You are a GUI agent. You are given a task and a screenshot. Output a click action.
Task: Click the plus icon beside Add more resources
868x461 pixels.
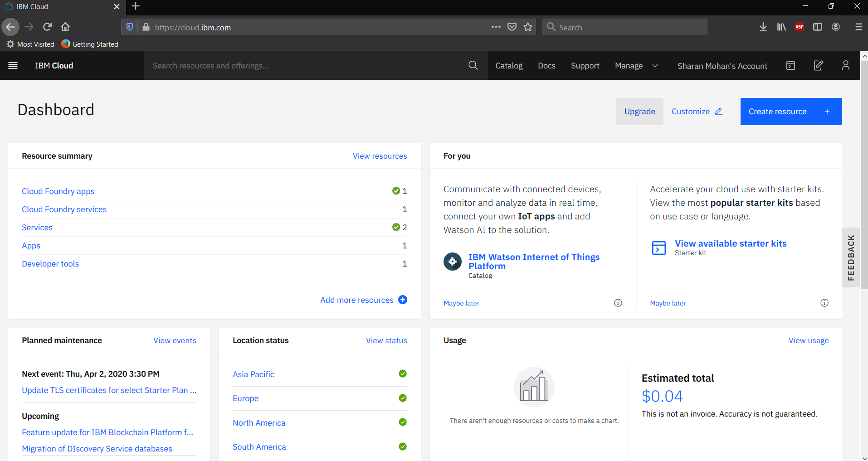[403, 300]
